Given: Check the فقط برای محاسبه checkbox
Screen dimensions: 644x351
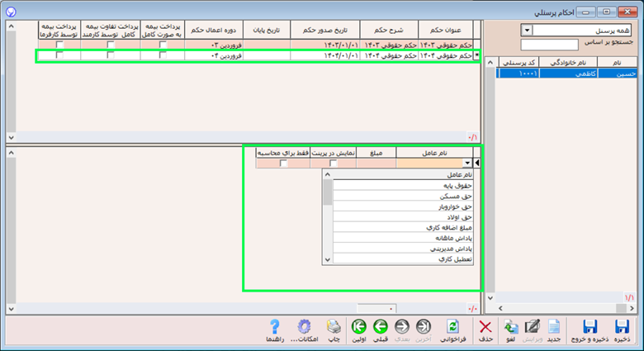Looking at the screenshot, I should pos(283,164).
